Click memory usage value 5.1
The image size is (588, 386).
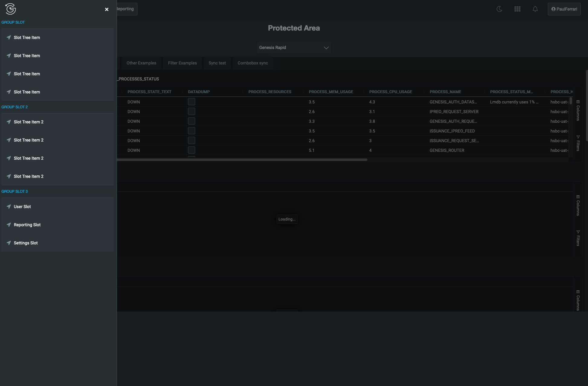(x=312, y=150)
